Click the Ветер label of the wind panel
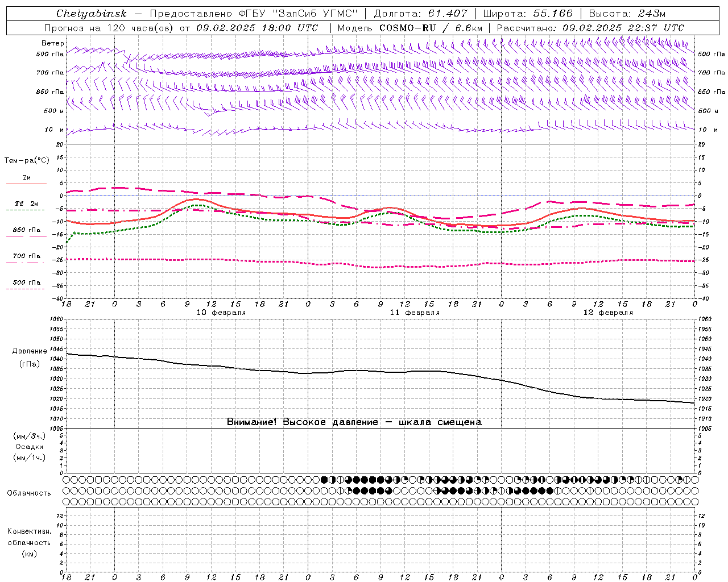728x582 pixels. [x=53, y=43]
